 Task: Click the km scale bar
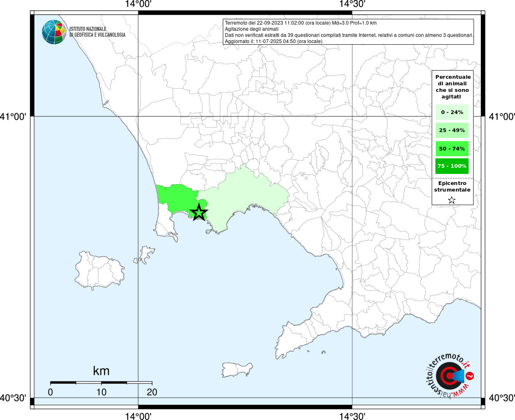[x=101, y=383]
